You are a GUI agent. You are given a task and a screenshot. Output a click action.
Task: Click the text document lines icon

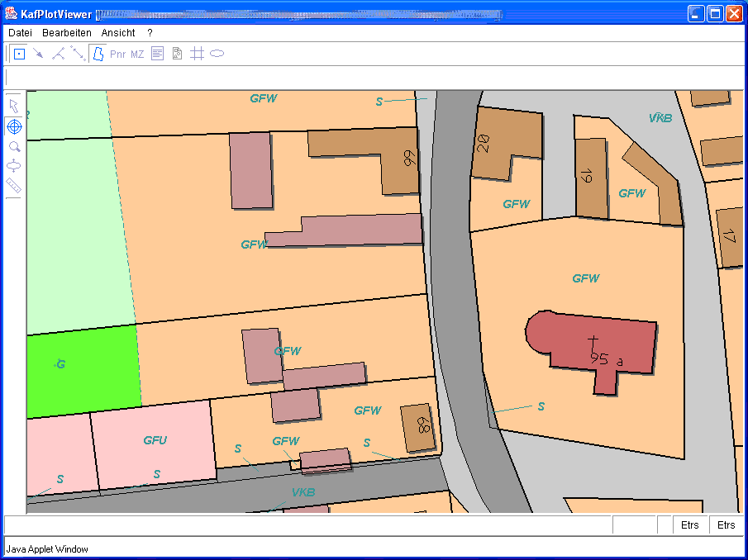coord(157,54)
